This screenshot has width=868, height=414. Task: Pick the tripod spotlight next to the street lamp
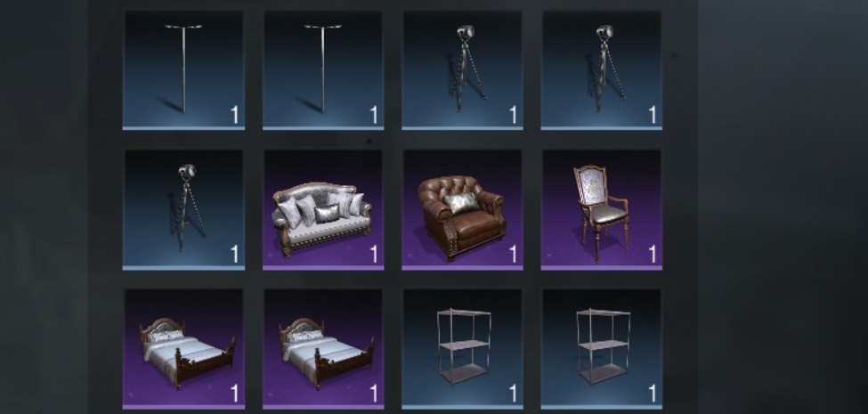click(462, 71)
